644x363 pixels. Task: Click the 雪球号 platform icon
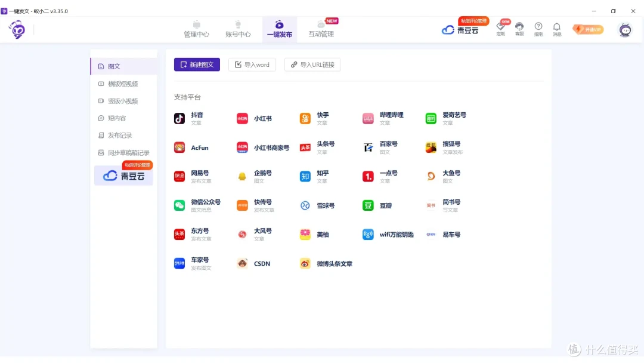[305, 205]
